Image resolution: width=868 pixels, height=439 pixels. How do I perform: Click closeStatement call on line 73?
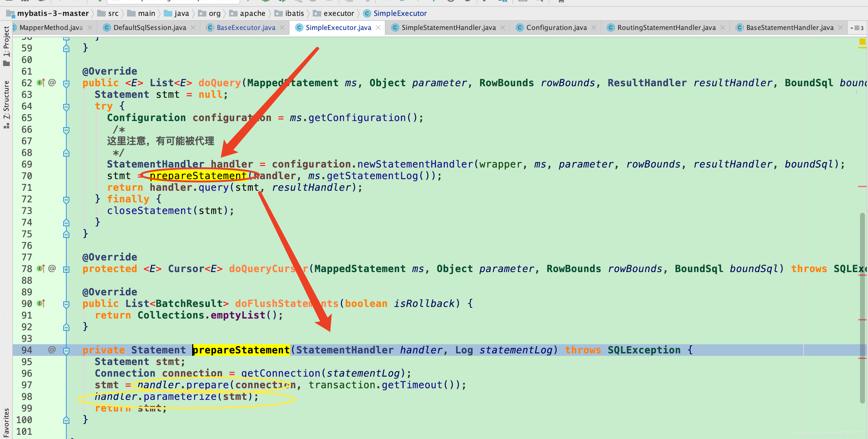149,211
